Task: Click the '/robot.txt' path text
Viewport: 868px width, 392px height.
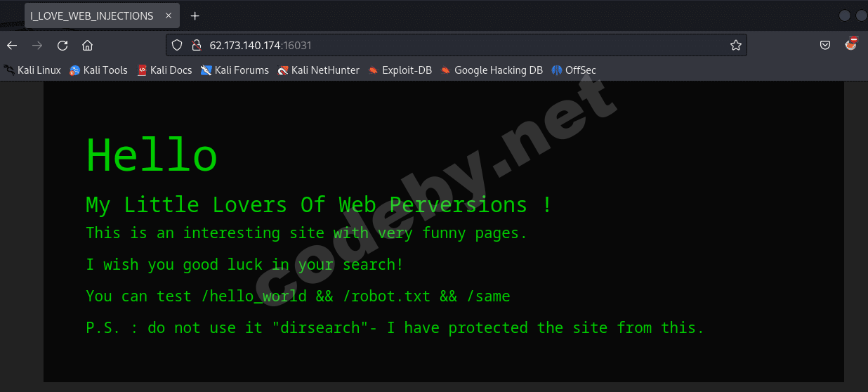Action: [387, 296]
